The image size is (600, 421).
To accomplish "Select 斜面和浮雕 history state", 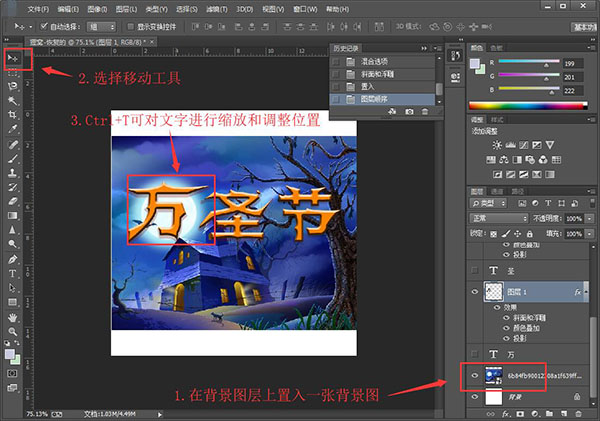I will (382, 74).
